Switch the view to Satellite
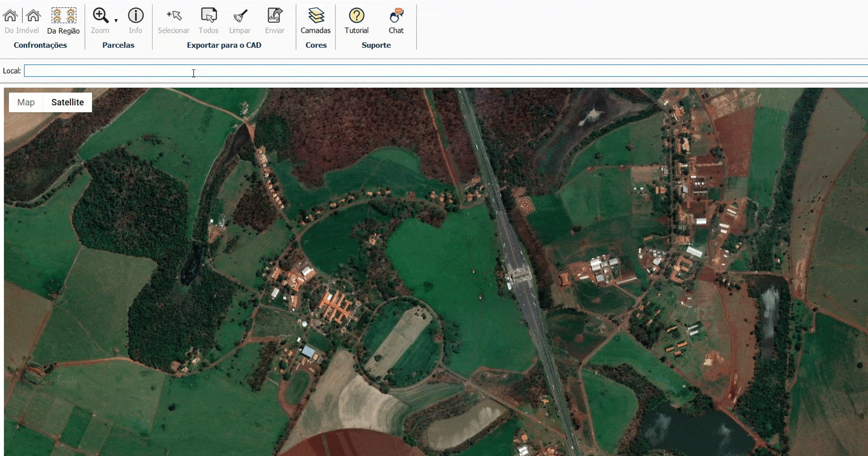Screen dimensions: 868x456 (x=68, y=102)
